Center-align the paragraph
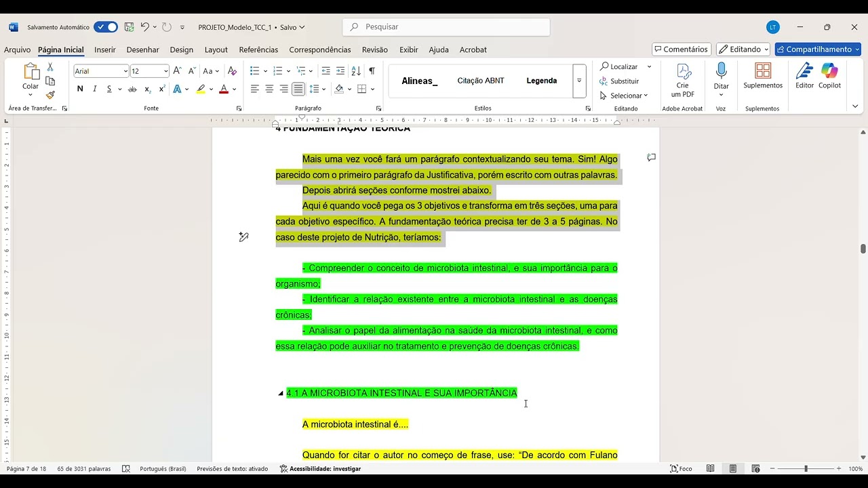The width and height of the screenshot is (868, 488). click(x=269, y=89)
